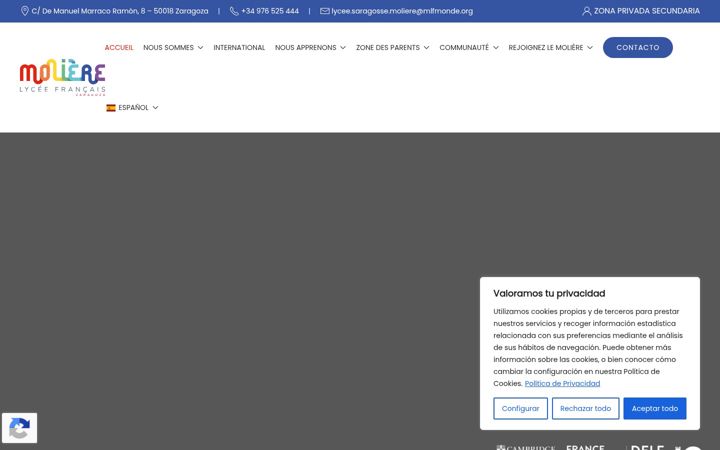Viewport: 720px width, 450px height.
Task: Click Rechazar todo in cookie banner
Action: (x=585, y=408)
